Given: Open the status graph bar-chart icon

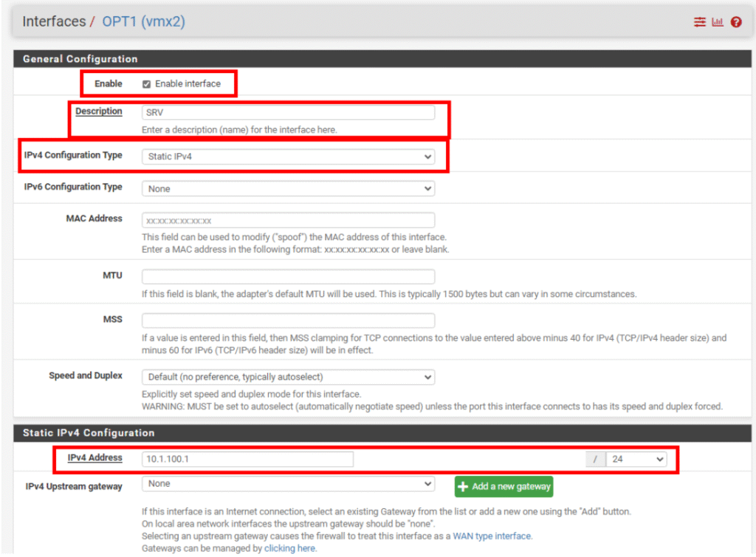Looking at the screenshot, I should tap(718, 22).
